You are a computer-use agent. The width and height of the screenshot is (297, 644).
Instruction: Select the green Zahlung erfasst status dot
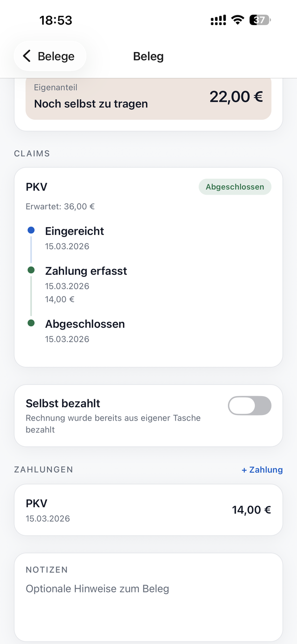pyautogui.click(x=31, y=270)
